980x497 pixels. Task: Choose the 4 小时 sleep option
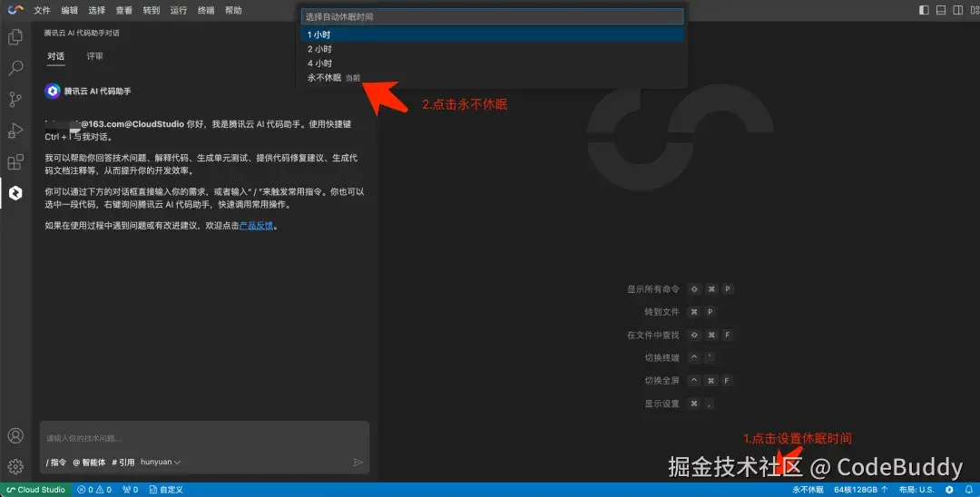pos(492,63)
